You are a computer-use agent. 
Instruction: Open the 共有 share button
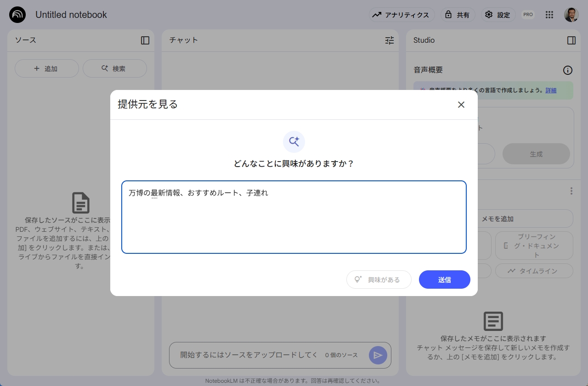pyautogui.click(x=458, y=15)
